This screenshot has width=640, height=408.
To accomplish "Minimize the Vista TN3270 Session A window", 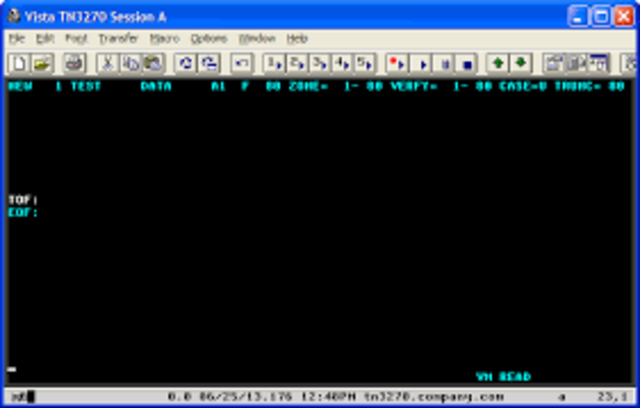I will click(578, 17).
